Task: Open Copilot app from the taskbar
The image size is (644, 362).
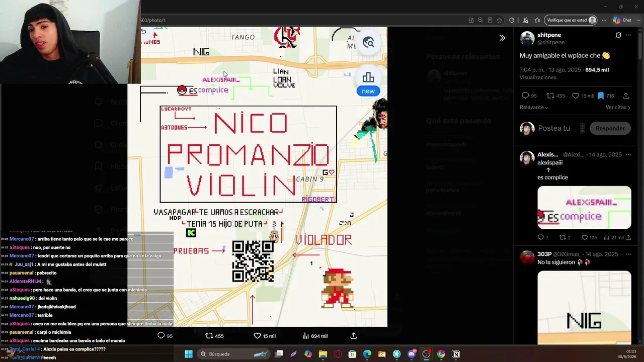Action: pyautogui.click(x=308, y=354)
